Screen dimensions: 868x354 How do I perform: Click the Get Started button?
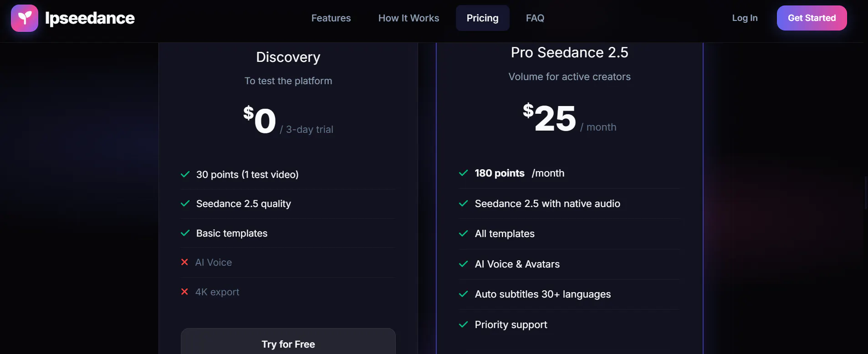pos(812,18)
